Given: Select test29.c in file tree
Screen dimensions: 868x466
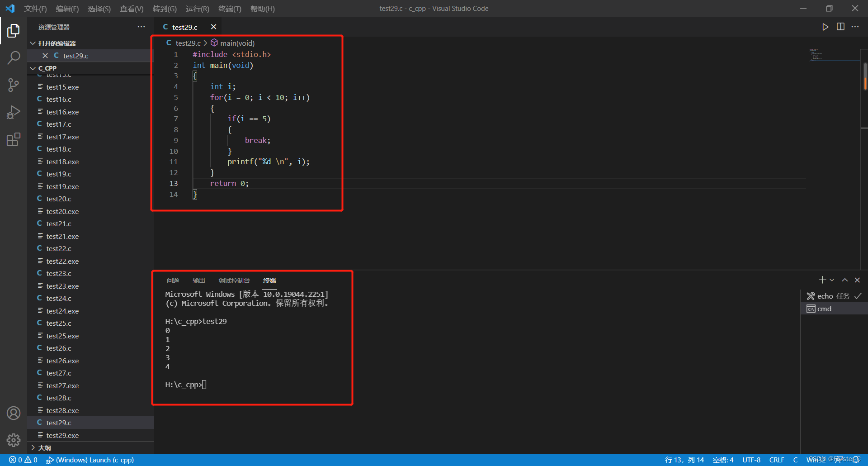Looking at the screenshot, I should click(90, 423).
